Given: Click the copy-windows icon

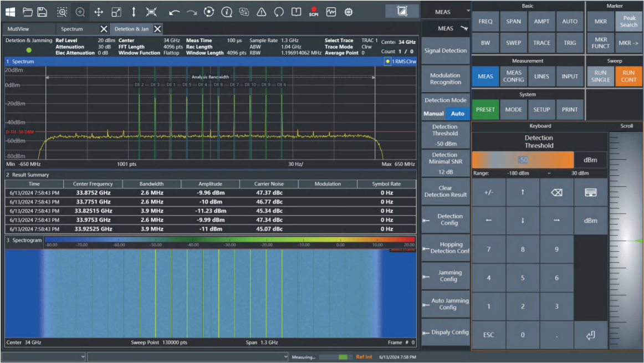Looking at the screenshot, I should [244, 12].
